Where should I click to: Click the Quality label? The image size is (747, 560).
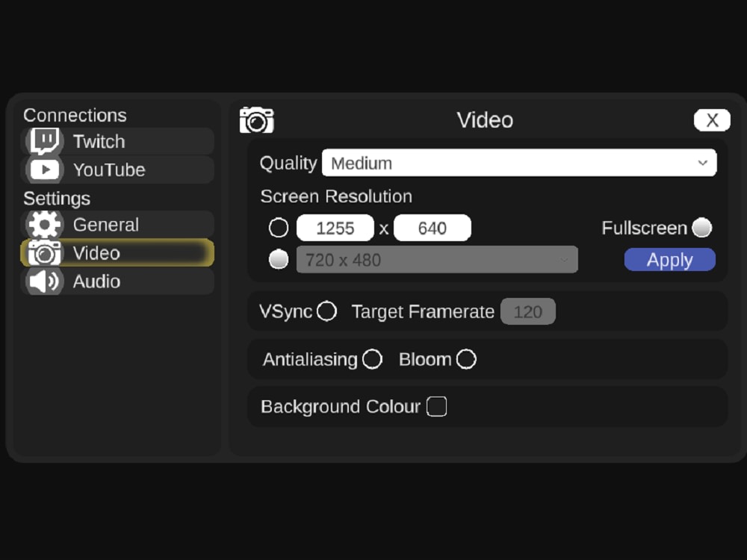click(x=288, y=164)
